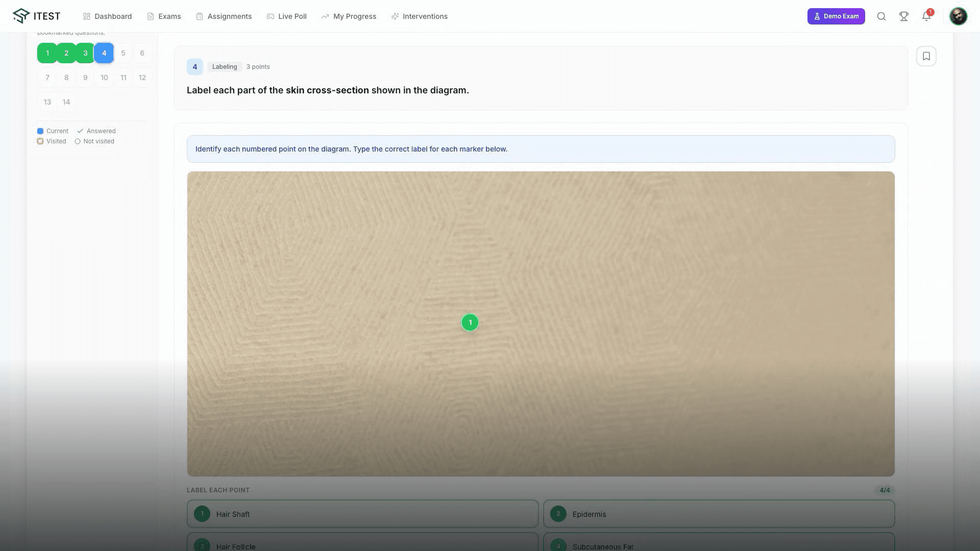Go to question 11 in navigator
The height and width of the screenshot is (551, 980).
(x=123, y=78)
